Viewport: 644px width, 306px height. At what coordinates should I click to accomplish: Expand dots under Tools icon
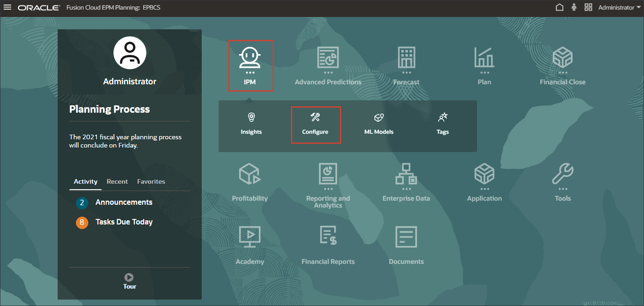click(x=563, y=189)
